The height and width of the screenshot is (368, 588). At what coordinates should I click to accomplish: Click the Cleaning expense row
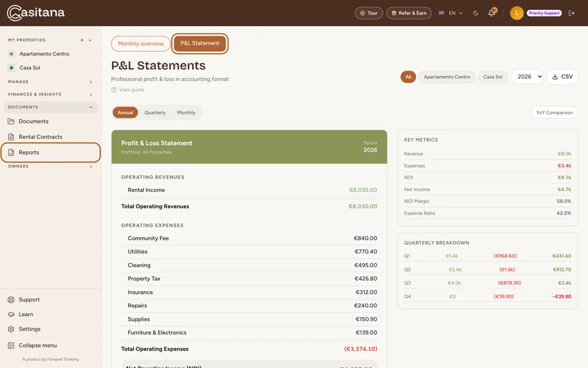click(249, 266)
